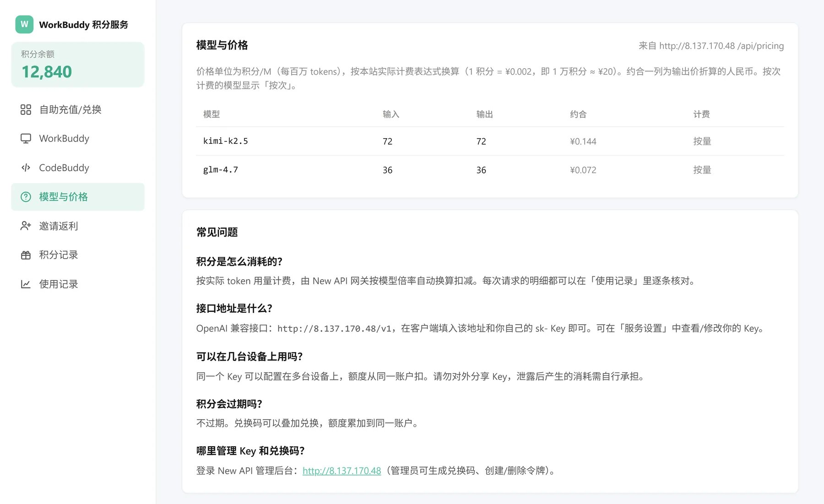Select the 模型与价格 sidebar entry
Image resolution: width=824 pixels, height=504 pixels.
point(78,197)
